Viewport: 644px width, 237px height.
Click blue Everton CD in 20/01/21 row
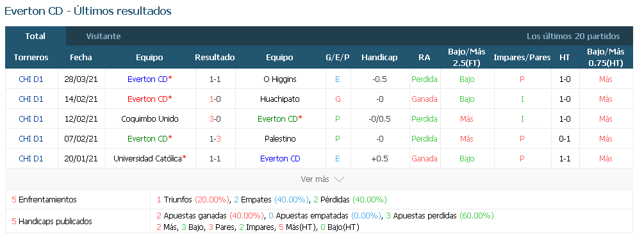(280, 158)
